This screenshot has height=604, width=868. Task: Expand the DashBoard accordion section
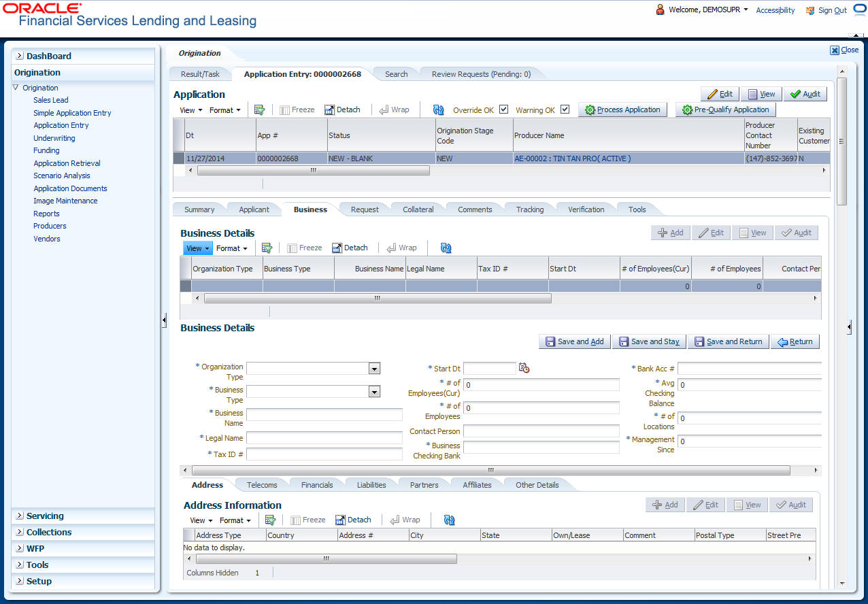[83, 56]
